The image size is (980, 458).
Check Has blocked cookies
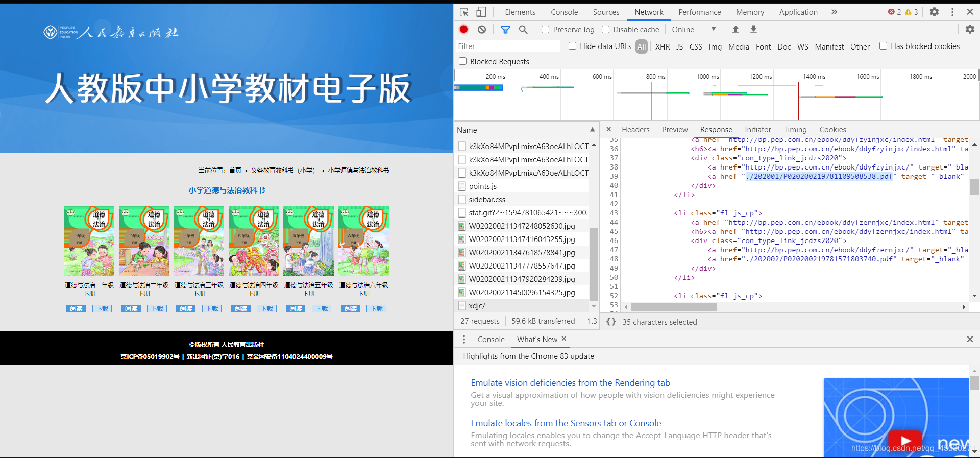(x=883, y=46)
